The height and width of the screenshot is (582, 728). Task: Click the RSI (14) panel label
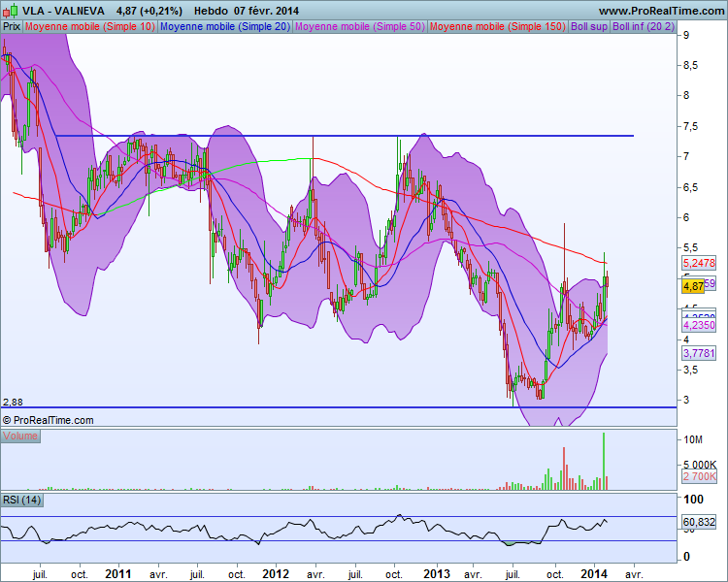coord(21,500)
